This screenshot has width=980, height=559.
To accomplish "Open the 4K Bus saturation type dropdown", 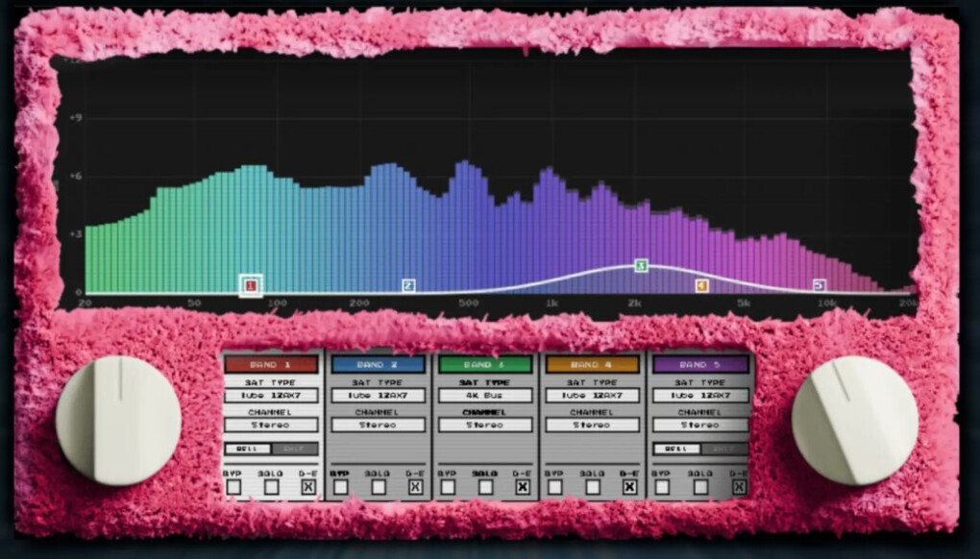I will tap(485, 396).
